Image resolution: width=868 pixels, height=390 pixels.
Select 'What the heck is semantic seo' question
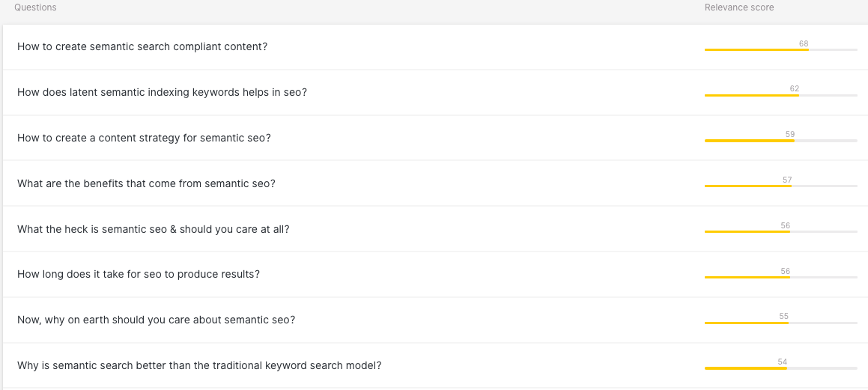click(x=153, y=229)
